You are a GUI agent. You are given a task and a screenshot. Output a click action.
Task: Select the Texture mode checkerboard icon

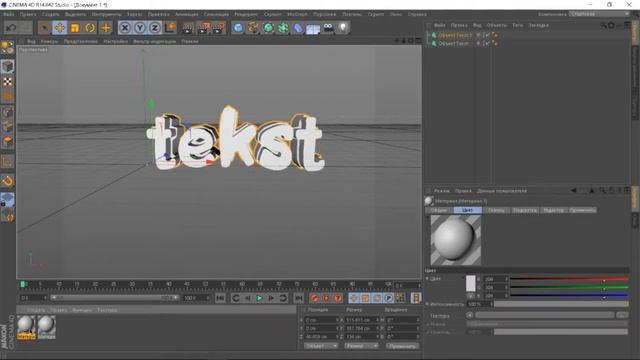pos(7,82)
